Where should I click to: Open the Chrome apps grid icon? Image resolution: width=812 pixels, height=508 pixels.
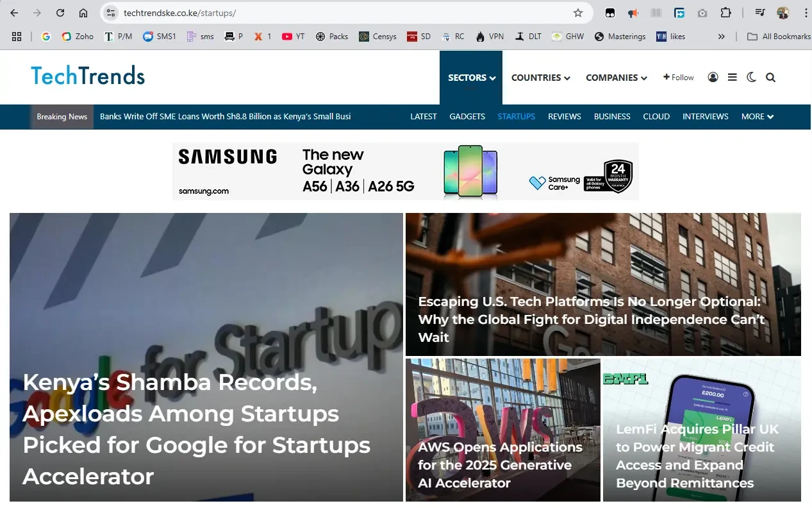click(17, 37)
